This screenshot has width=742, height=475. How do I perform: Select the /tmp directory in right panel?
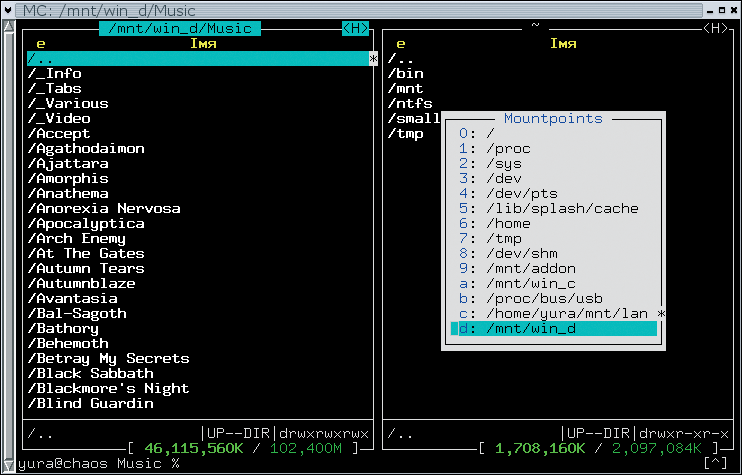tap(406, 134)
